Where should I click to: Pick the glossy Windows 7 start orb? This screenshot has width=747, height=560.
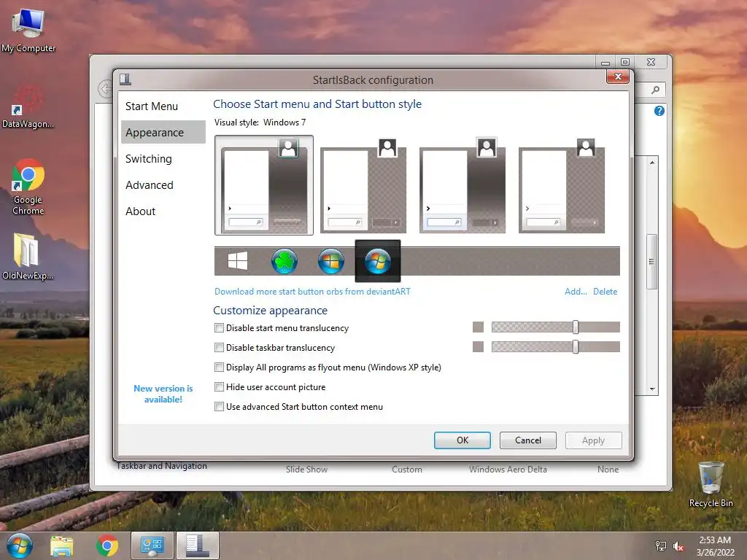331,261
